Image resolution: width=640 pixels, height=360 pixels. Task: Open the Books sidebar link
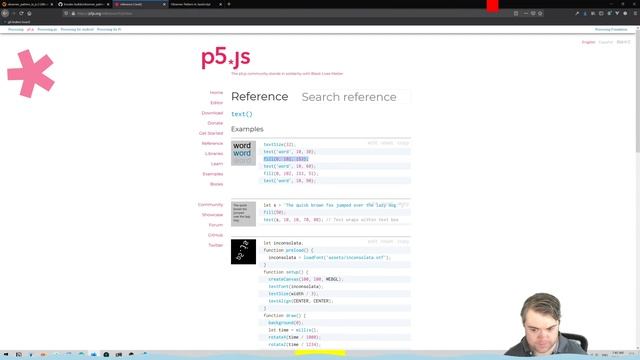pos(216,184)
